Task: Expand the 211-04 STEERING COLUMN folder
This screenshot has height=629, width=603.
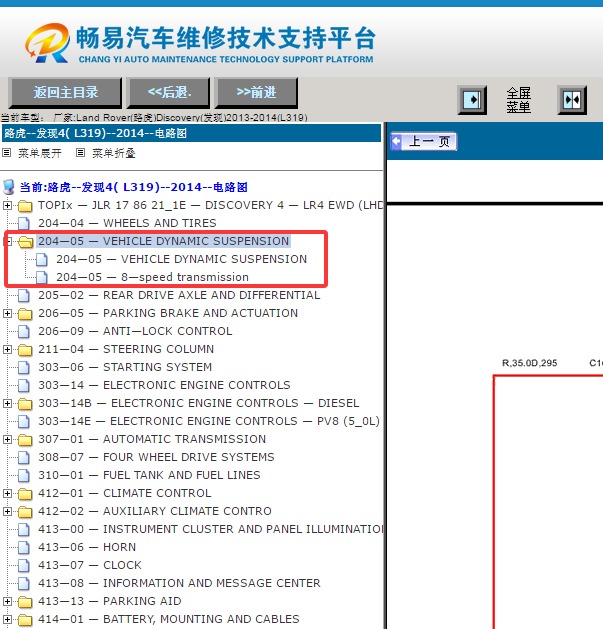Action: (7, 349)
